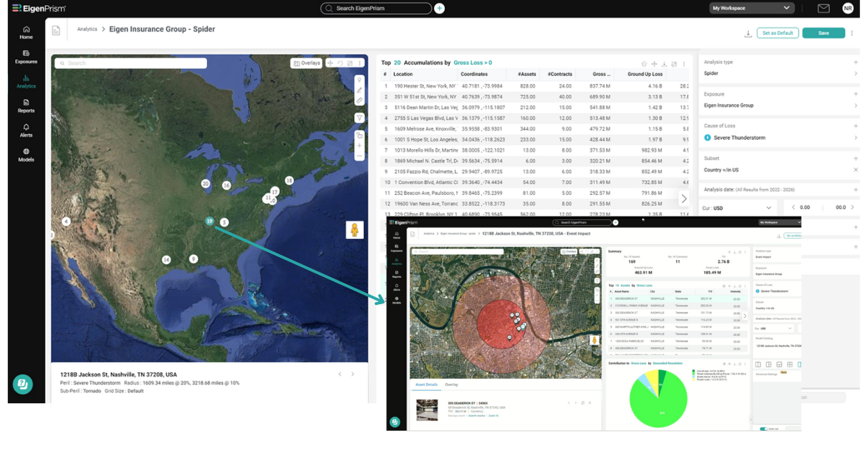868x454 pixels.
Task: Expand the Severe Thunderstorm chevron
Action: coord(856,138)
